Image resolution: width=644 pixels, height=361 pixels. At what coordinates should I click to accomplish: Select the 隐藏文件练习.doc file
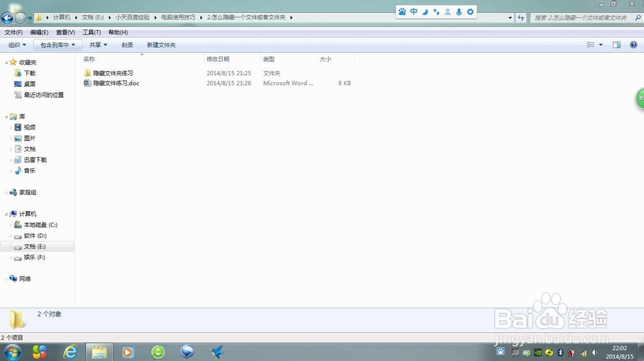click(x=111, y=83)
